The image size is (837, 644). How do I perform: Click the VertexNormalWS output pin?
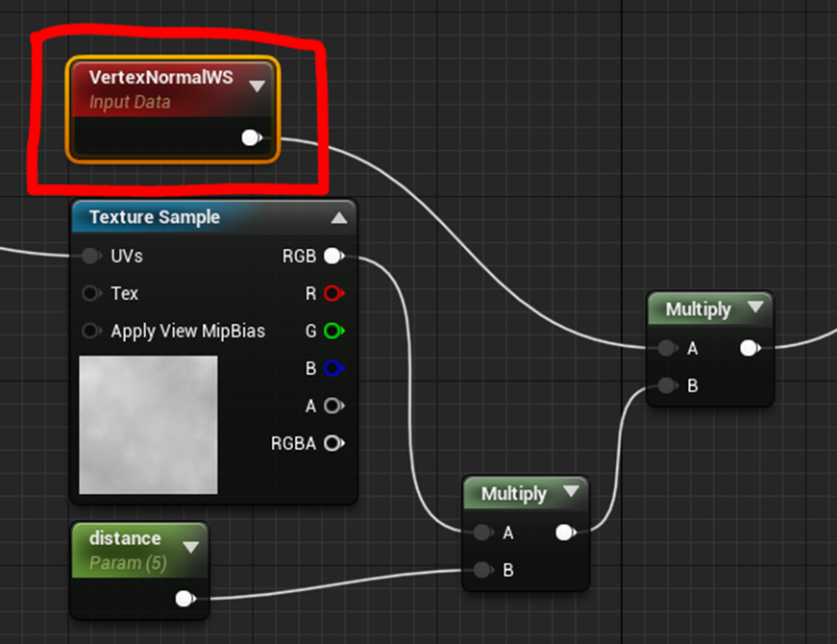252,138
